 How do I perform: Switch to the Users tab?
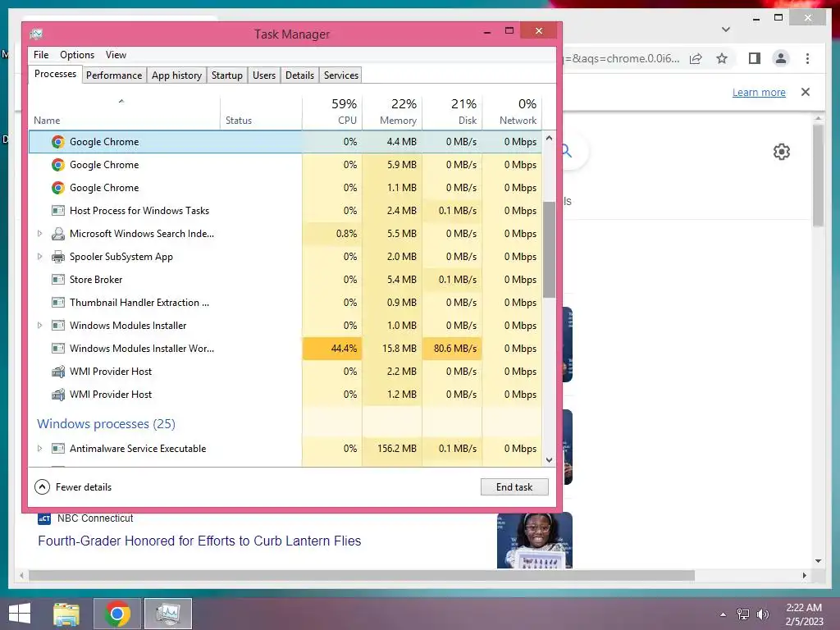click(264, 75)
